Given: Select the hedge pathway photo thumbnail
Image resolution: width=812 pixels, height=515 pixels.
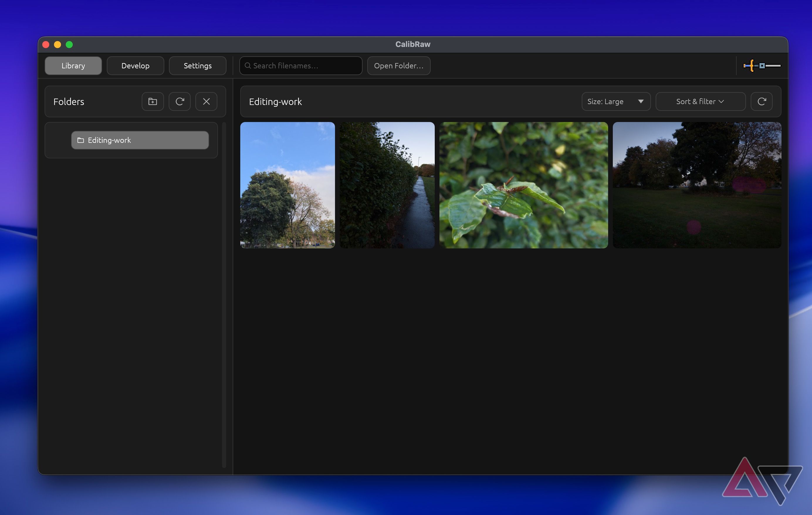Looking at the screenshot, I should (387, 185).
